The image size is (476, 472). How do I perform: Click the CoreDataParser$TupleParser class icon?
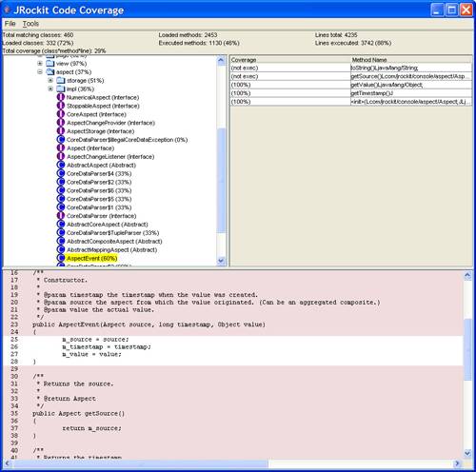point(61,232)
